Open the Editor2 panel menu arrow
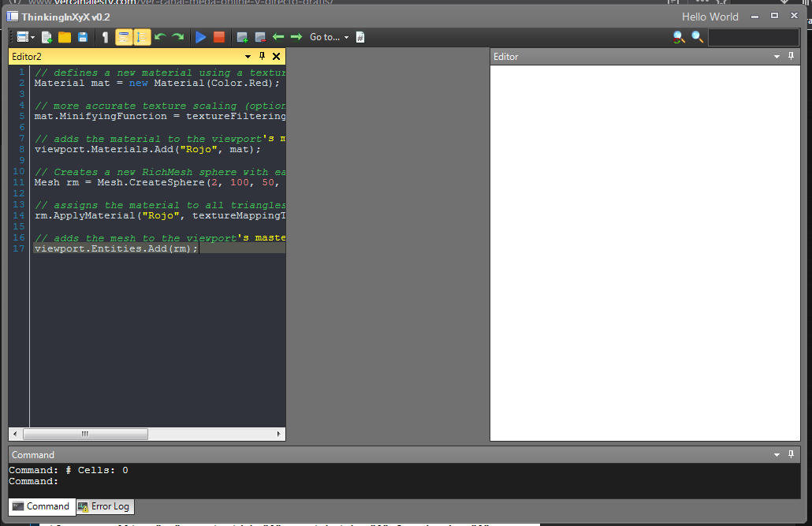812x526 pixels. pos(248,56)
